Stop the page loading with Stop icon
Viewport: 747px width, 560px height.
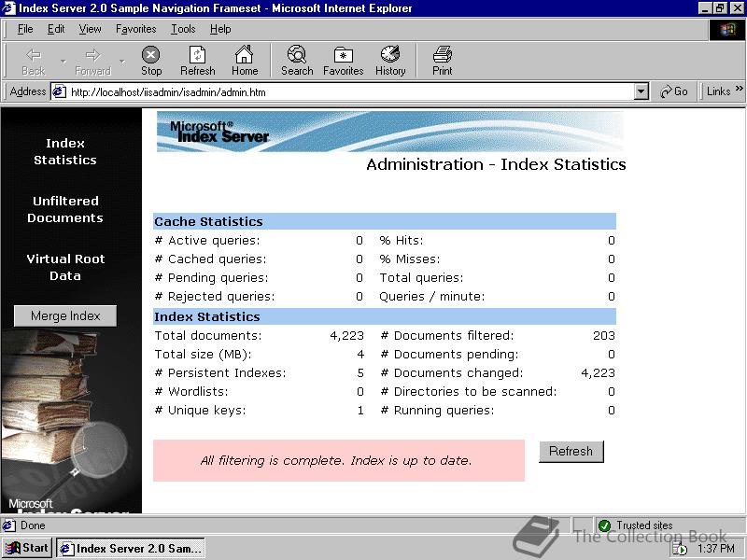150,59
